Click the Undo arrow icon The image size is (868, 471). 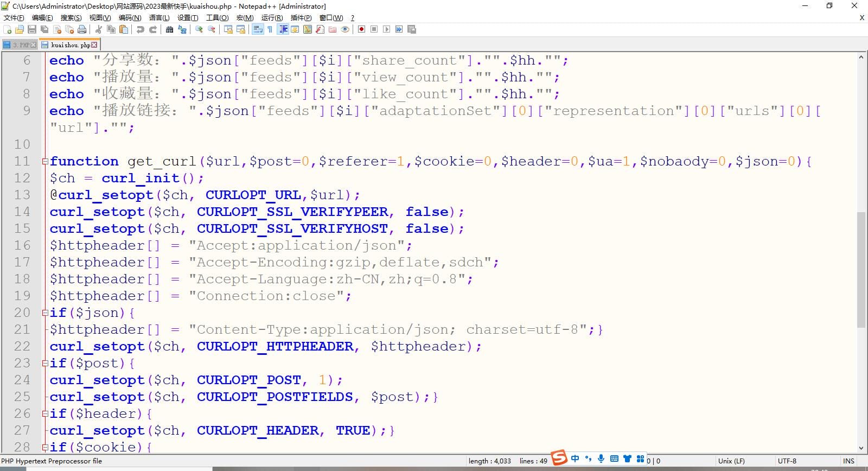[141, 29]
